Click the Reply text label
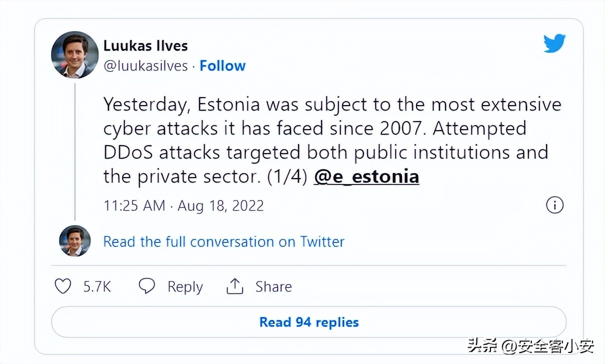 tap(185, 286)
